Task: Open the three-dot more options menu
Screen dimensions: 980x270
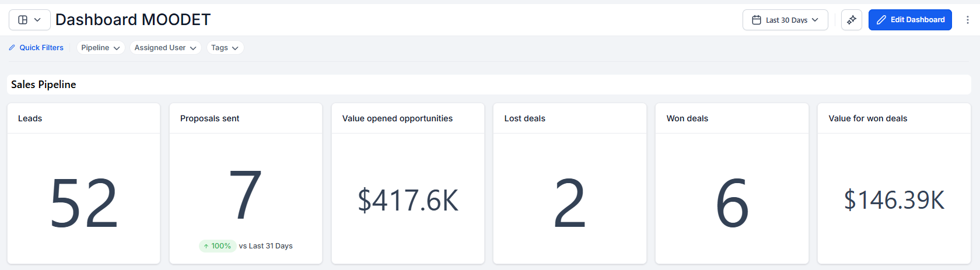Action: [x=968, y=20]
